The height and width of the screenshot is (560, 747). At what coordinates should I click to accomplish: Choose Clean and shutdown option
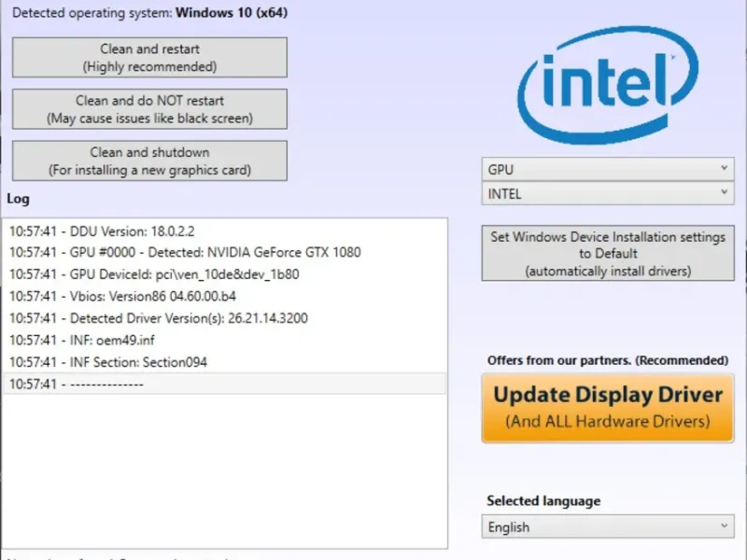coord(149,161)
